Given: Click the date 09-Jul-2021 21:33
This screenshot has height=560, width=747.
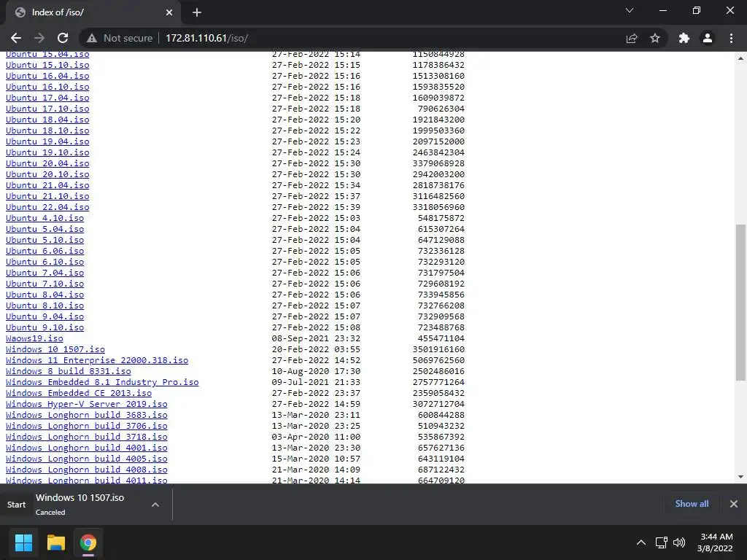Looking at the screenshot, I should (x=316, y=382).
